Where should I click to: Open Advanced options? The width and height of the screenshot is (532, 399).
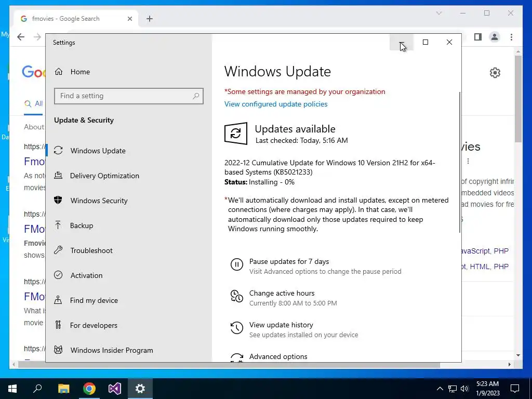pyautogui.click(x=278, y=356)
